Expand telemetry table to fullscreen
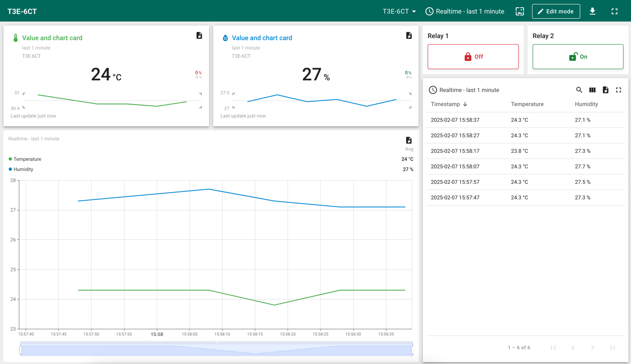 click(618, 90)
